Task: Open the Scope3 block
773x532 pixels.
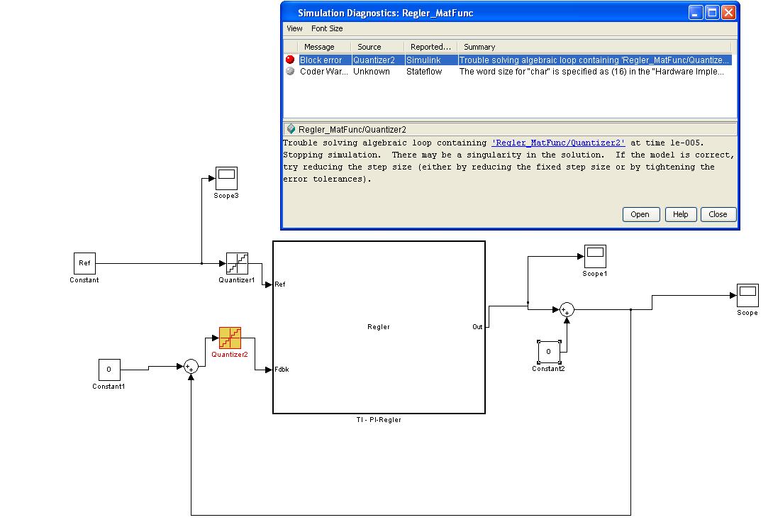Action: (226, 178)
